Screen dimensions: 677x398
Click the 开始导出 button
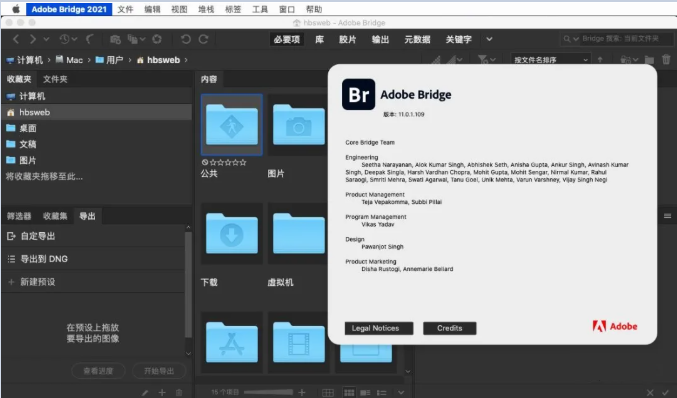click(159, 371)
